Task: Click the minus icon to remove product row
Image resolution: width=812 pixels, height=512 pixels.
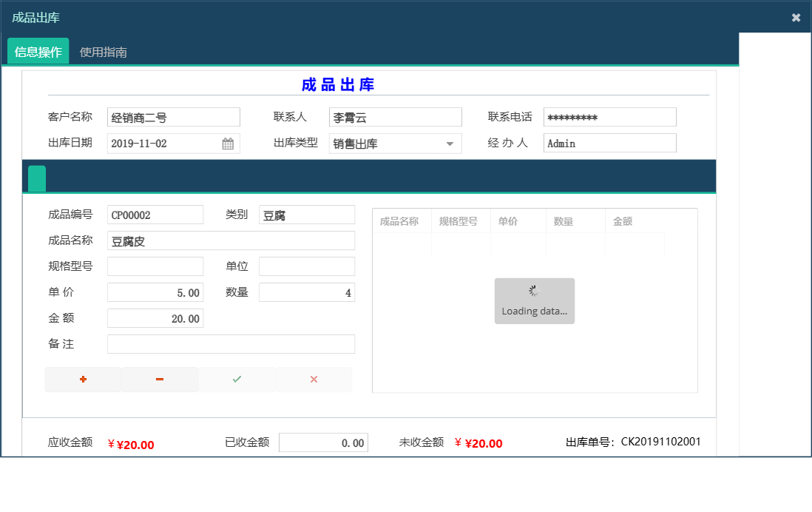Action: tap(160, 379)
